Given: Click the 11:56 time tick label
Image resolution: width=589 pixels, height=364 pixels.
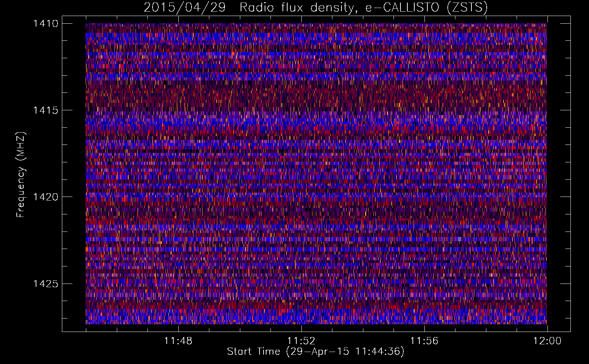Looking at the screenshot, I should (424, 341).
